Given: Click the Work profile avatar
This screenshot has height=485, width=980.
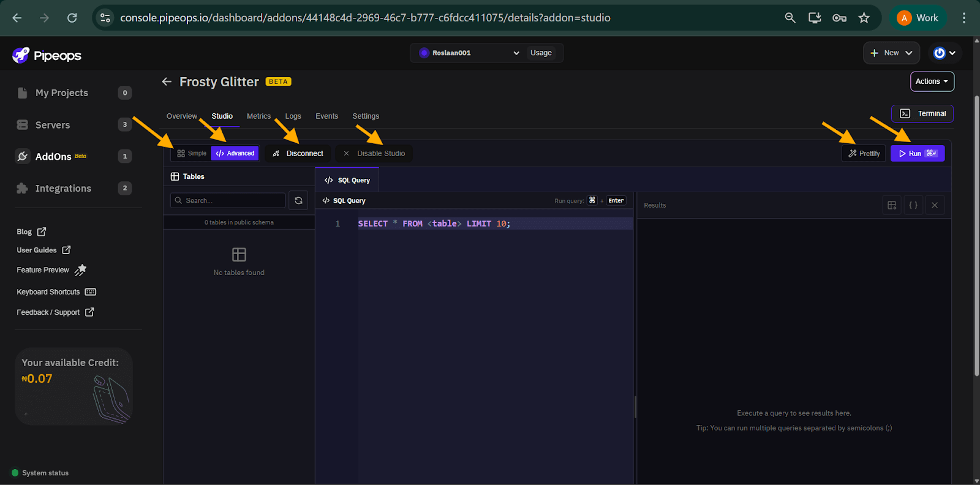Looking at the screenshot, I should 918,18.
